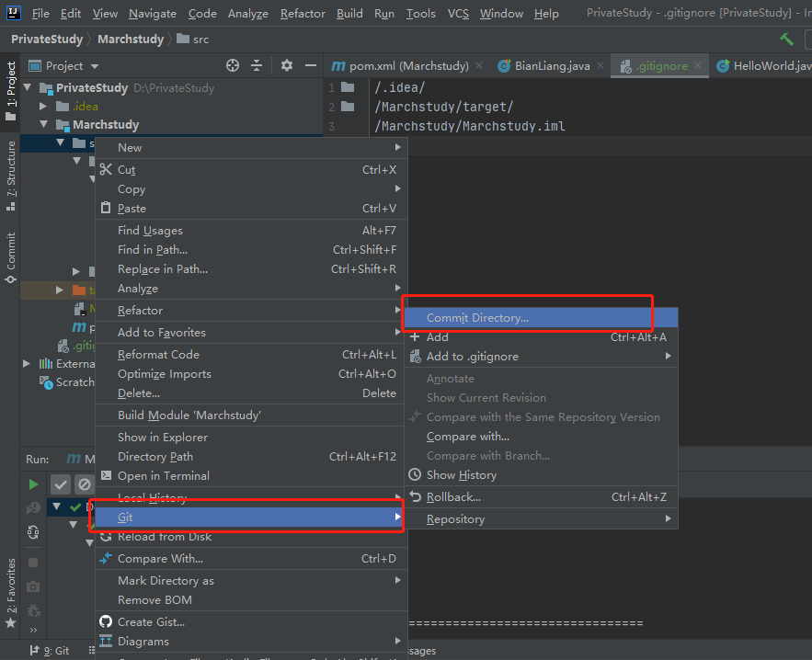Click Find Usages in the context menu
The width and height of the screenshot is (812, 660).
[x=252, y=231]
